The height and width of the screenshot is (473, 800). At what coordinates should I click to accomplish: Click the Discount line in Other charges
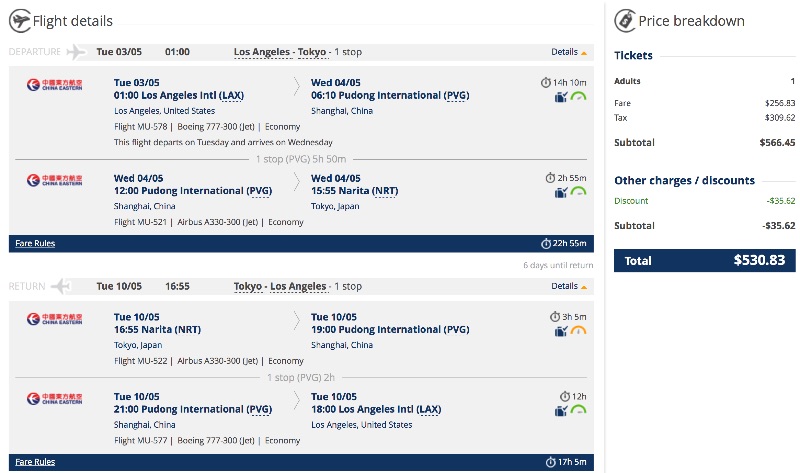point(631,201)
